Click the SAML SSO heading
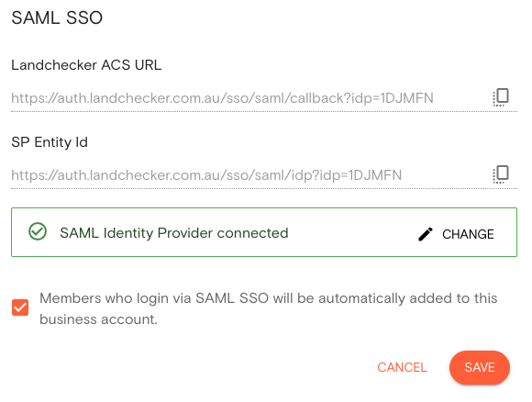 pyautogui.click(x=57, y=17)
